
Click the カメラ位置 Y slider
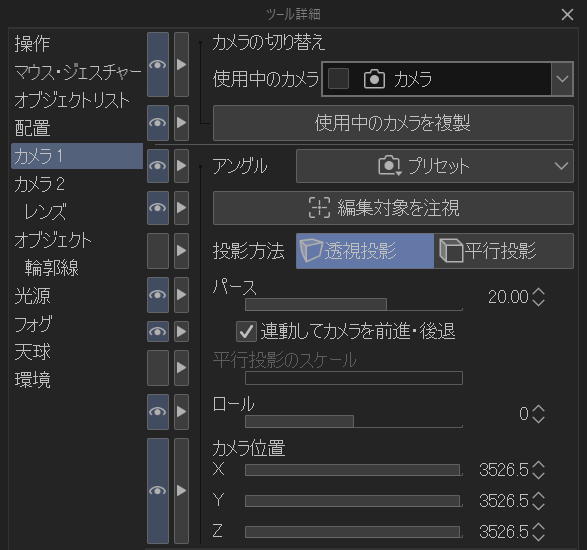pyautogui.click(x=354, y=501)
